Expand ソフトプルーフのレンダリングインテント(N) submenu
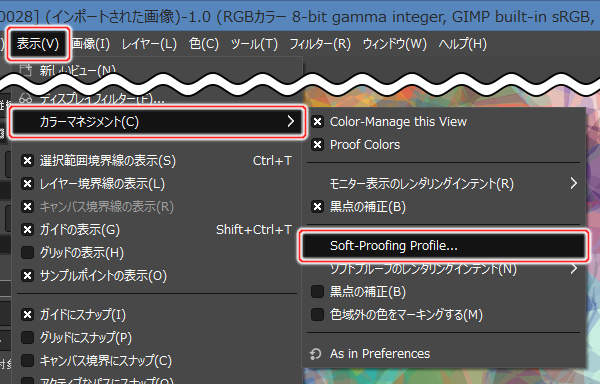 445,269
